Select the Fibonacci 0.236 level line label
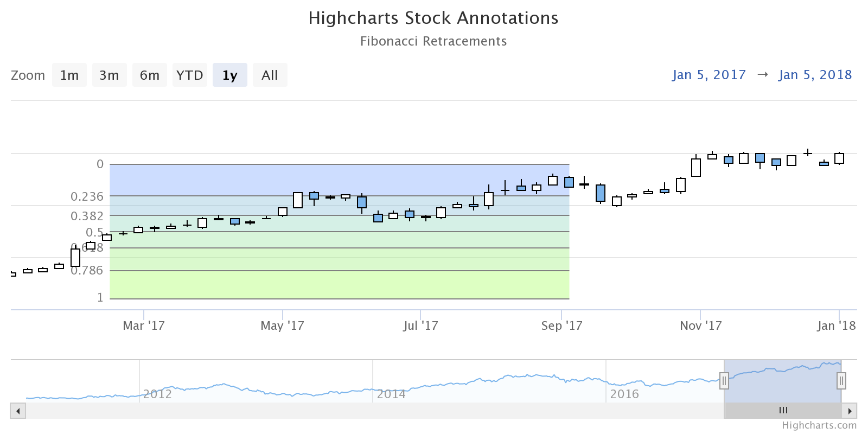This screenshot has height=434, width=868. (87, 196)
